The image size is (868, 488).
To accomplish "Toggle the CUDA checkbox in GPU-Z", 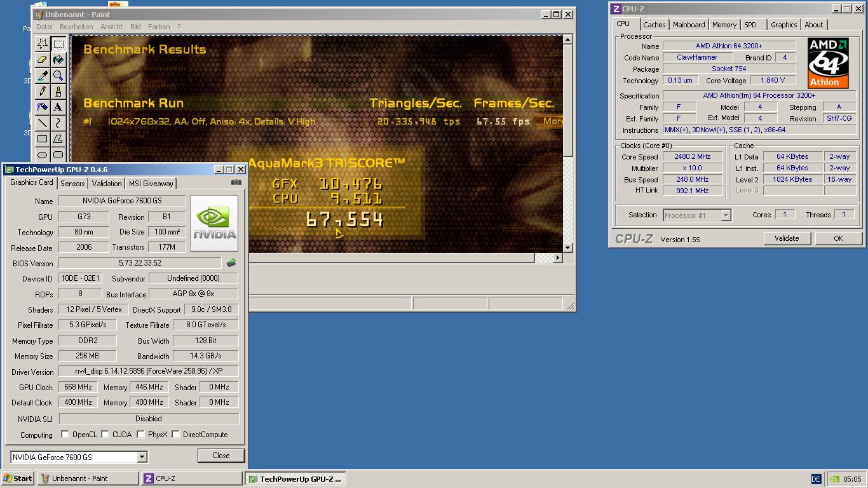I will click(105, 435).
